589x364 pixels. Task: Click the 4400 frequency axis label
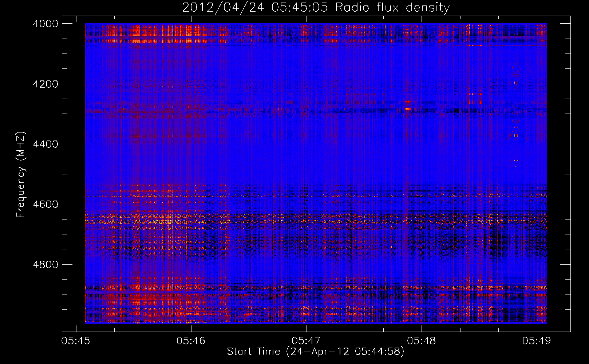[46, 144]
